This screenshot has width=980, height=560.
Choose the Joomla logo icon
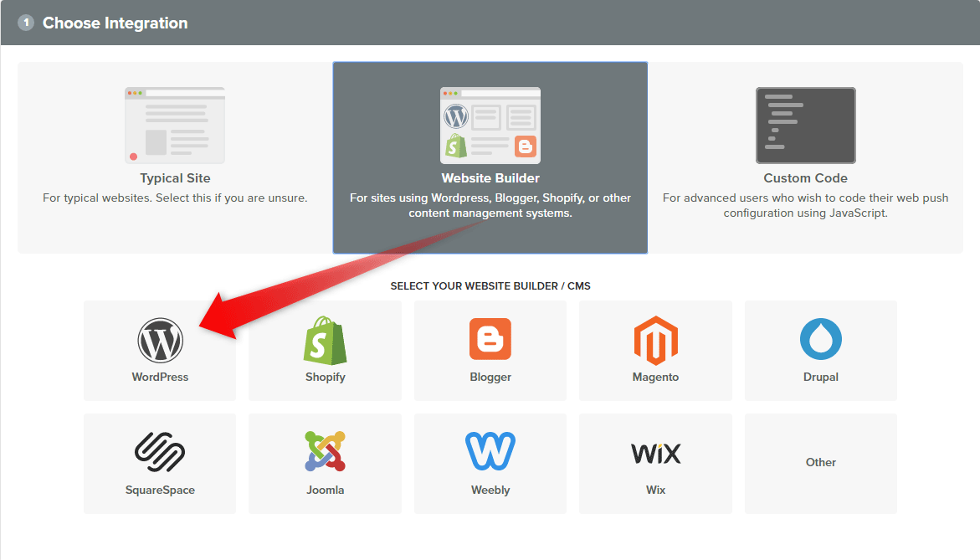tap(325, 452)
